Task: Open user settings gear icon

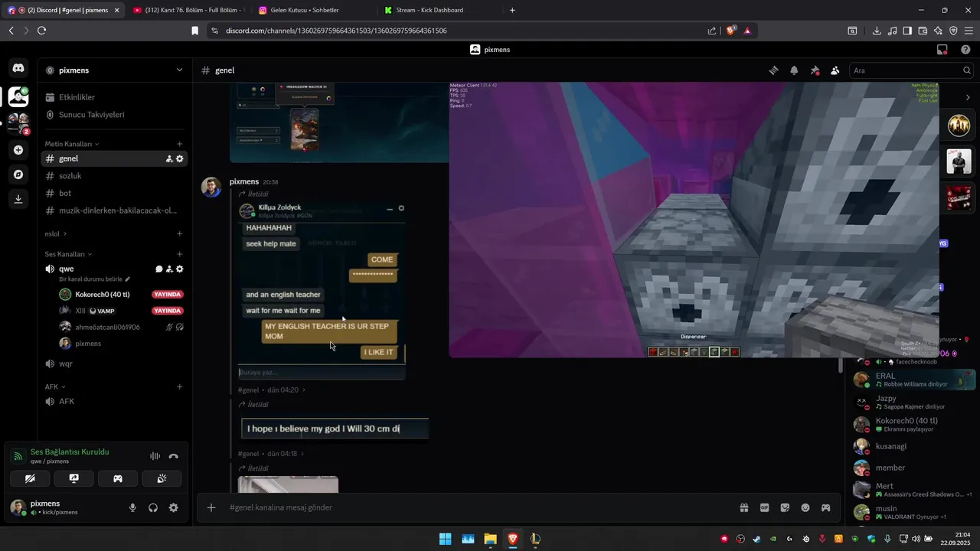Action: click(174, 507)
